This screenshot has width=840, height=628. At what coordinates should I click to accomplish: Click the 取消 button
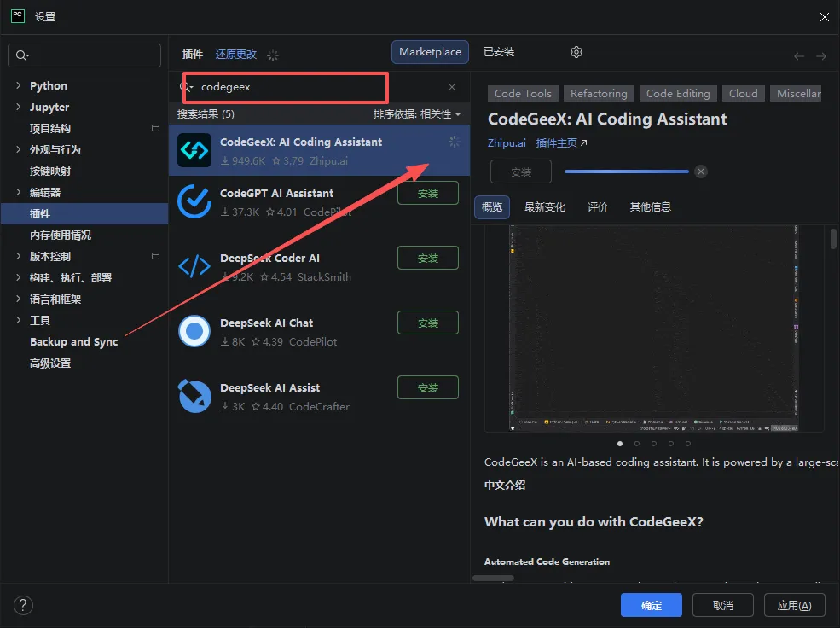722,605
